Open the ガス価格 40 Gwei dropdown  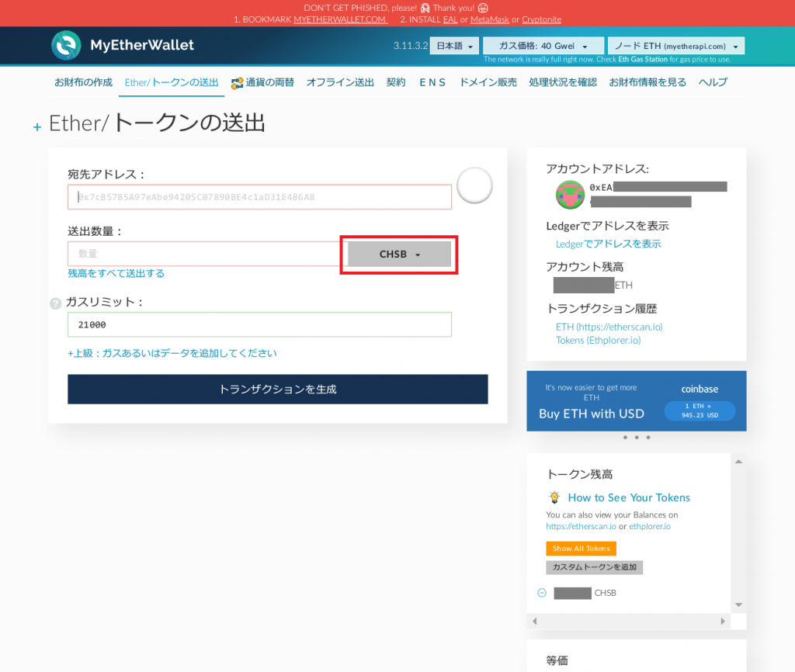[543, 46]
